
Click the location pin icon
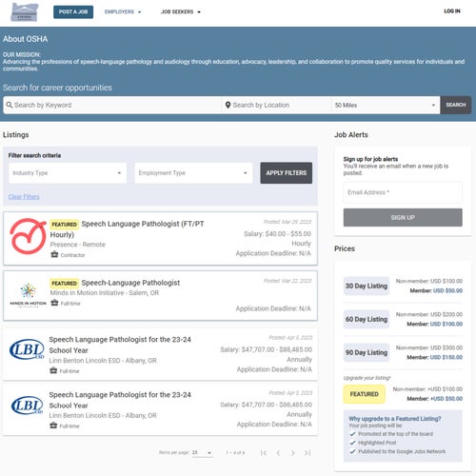point(228,105)
